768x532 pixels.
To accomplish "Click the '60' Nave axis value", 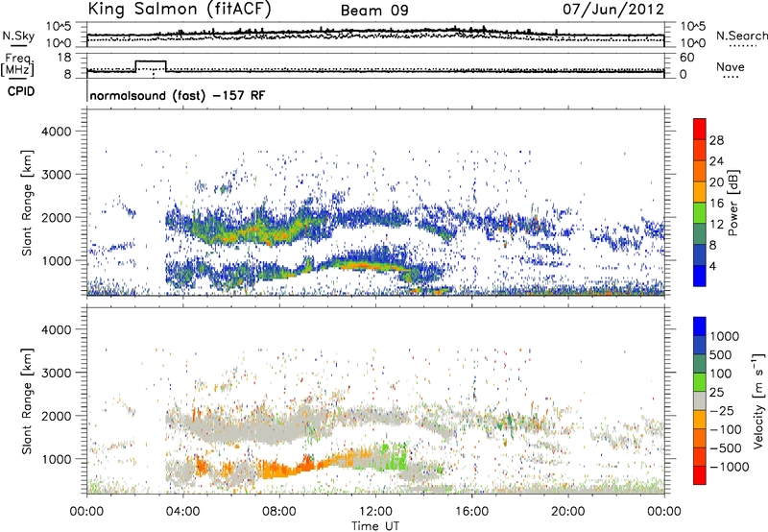I will [x=686, y=58].
